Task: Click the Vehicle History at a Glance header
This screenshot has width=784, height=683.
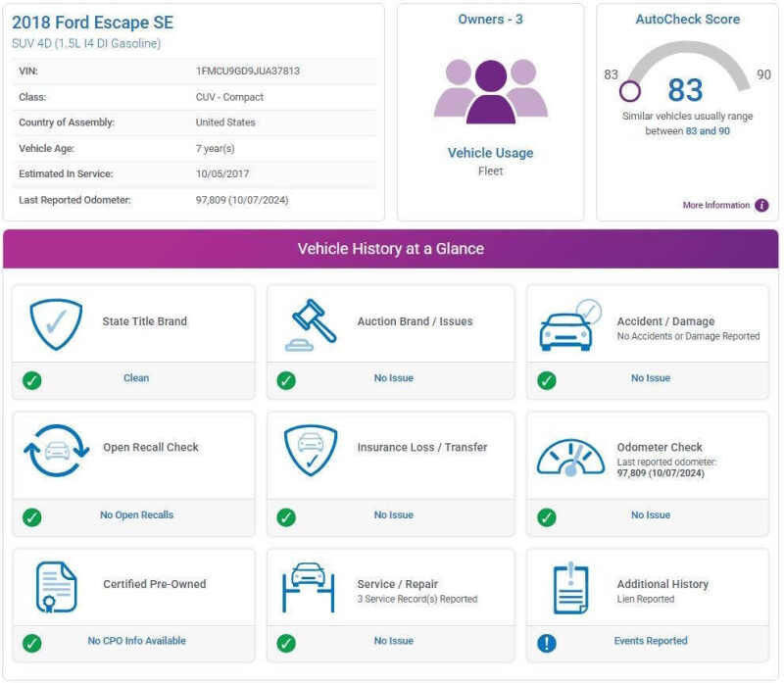Action: (x=391, y=249)
